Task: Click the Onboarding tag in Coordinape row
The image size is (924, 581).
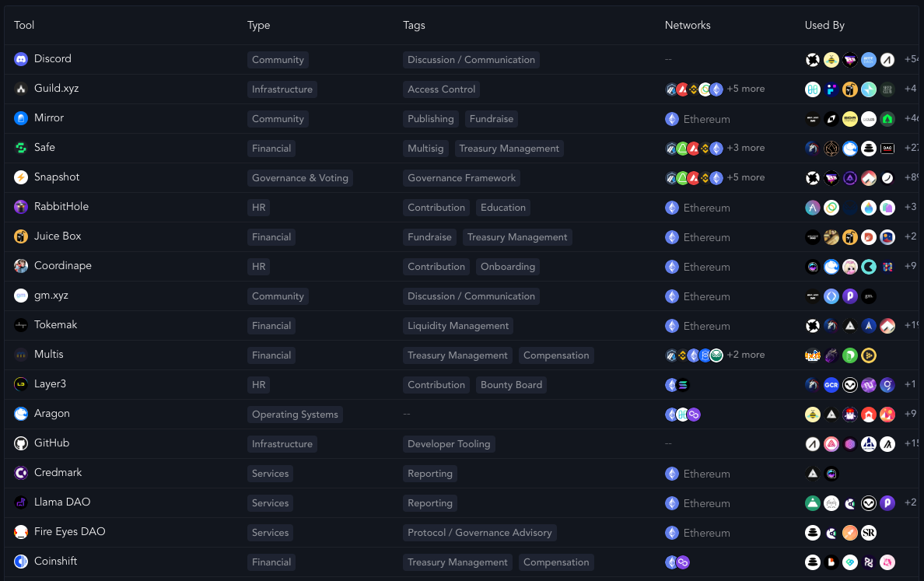Action: tap(507, 266)
